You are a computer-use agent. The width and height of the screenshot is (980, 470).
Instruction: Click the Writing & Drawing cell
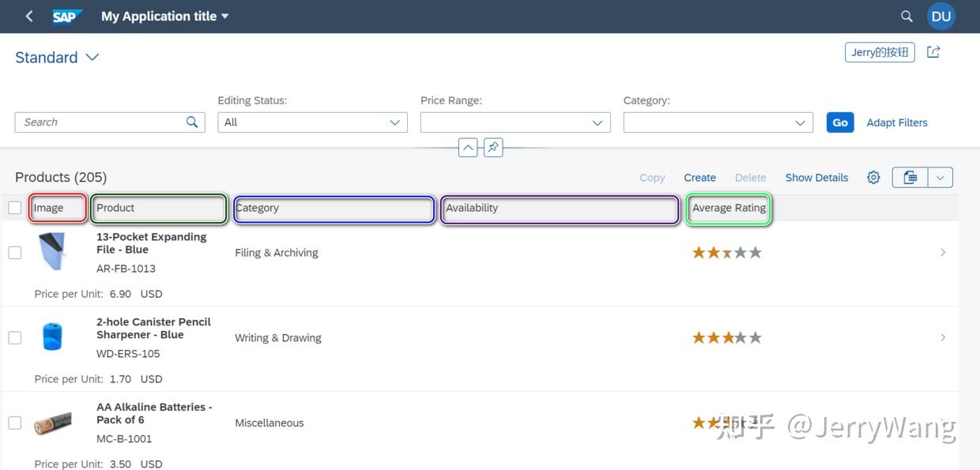click(x=278, y=338)
